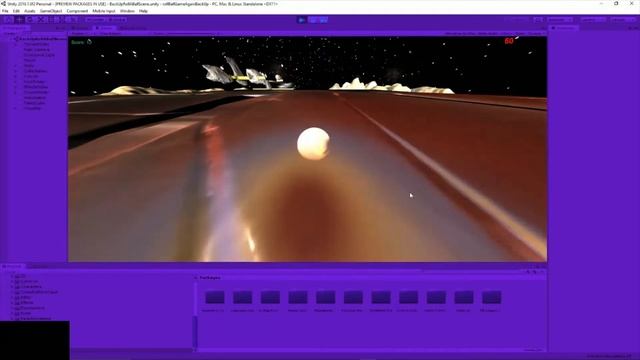Select the Scale tool in Unity toolbar
640x360 pixels.
point(41,20)
